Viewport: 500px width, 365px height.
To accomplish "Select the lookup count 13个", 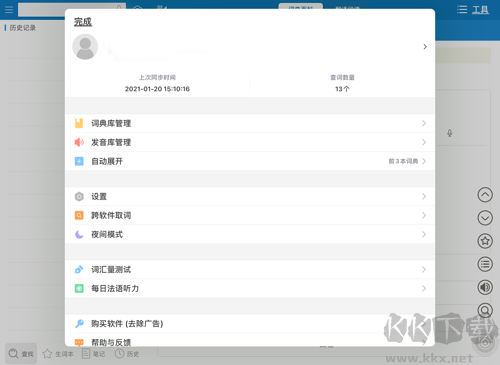I will pos(342,89).
